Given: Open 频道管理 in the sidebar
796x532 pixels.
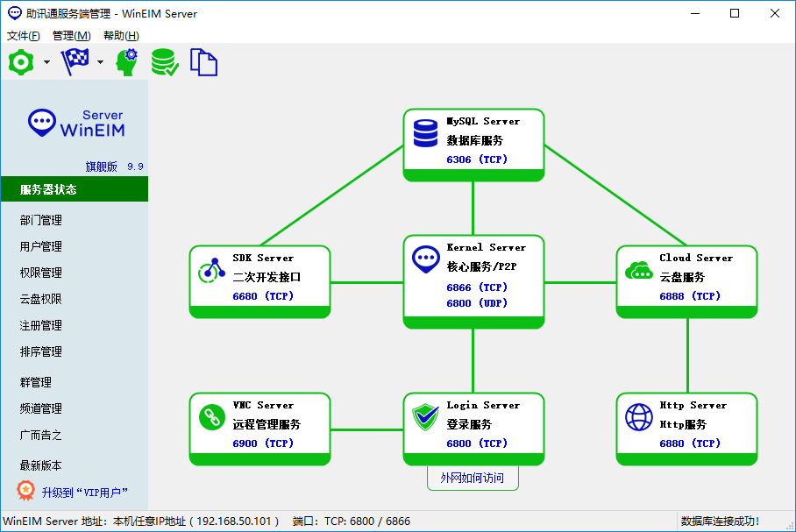Looking at the screenshot, I should 41,408.
